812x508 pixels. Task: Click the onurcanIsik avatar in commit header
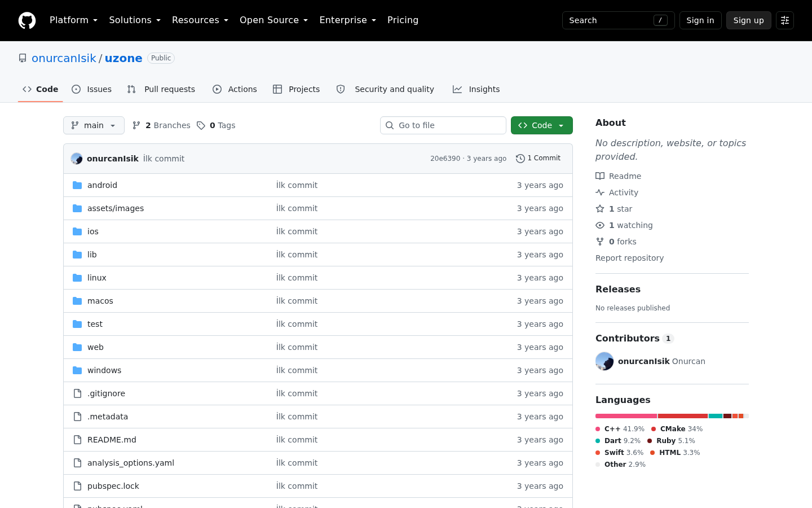coord(77,159)
